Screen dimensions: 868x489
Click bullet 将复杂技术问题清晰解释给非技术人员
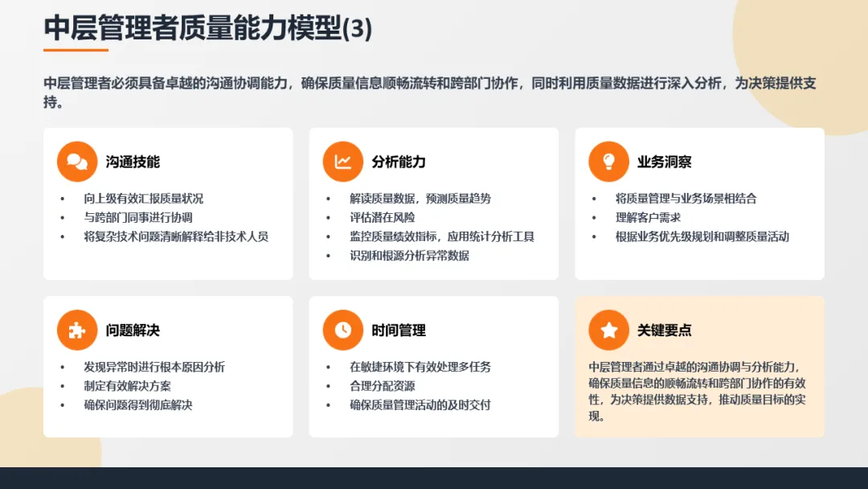[x=176, y=236]
